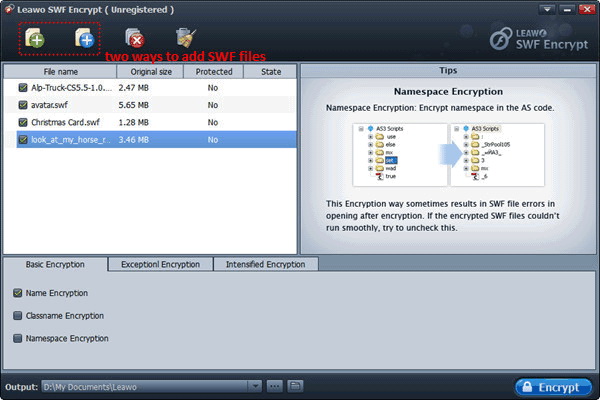Select the Christmas Card.swf file name
600x400 pixels.
click(x=65, y=122)
